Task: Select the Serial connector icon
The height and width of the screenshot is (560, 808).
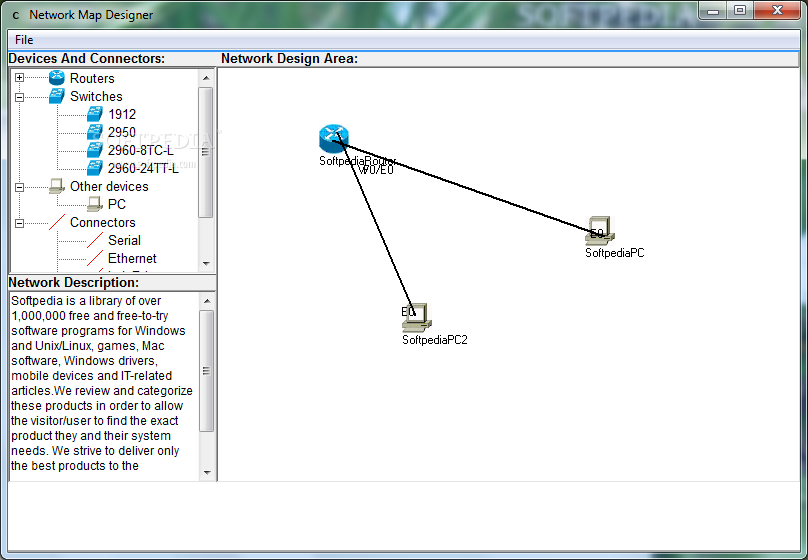Action: [x=95, y=240]
